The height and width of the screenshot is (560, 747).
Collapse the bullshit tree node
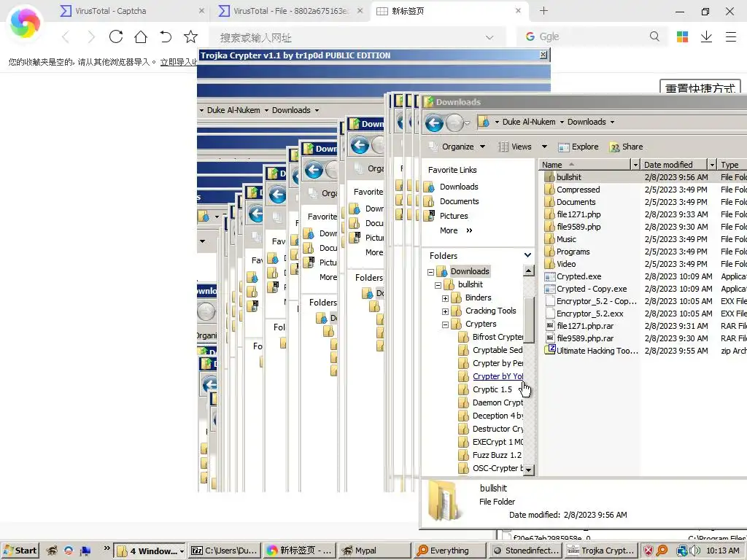click(438, 285)
